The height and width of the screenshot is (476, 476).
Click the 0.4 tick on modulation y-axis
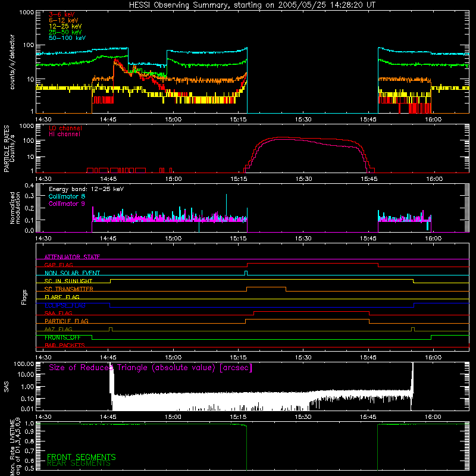tap(29, 186)
